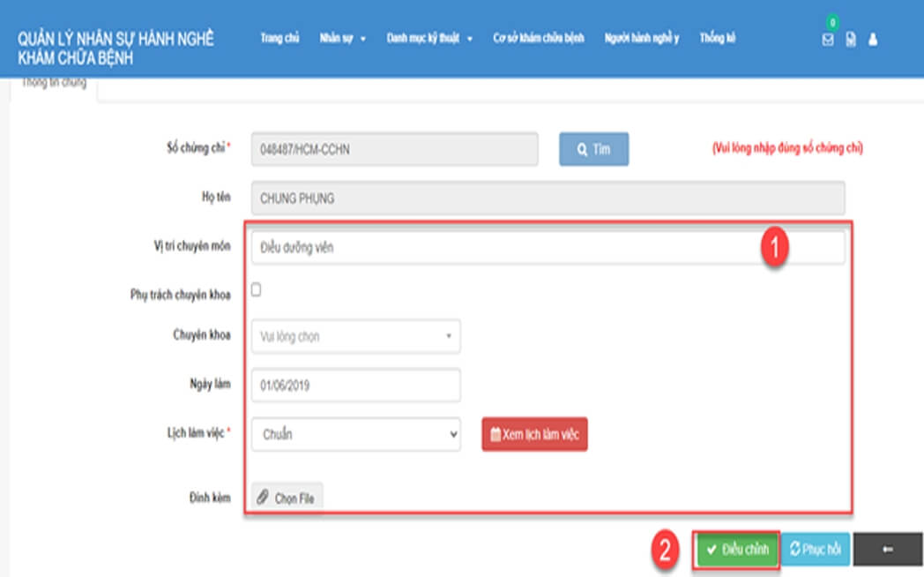This screenshot has width=924, height=577.
Task: Open the user profile icon
Action: pos(873,40)
